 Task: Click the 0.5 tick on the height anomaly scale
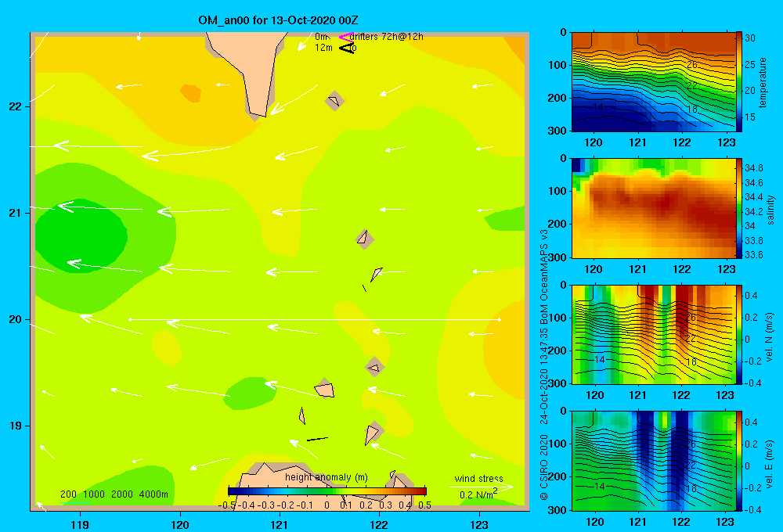[425, 505]
